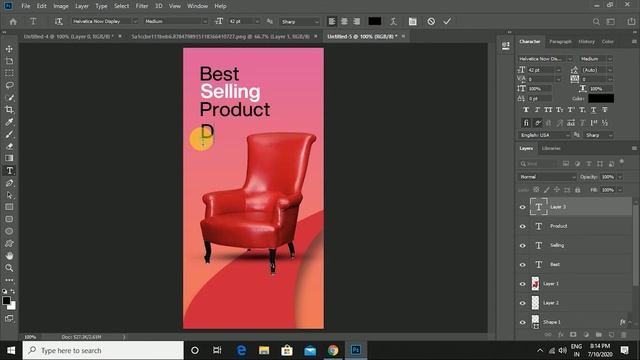This screenshot has width=640, height=360.
Task: Open the Filter menu
Action: coord(142,6)
